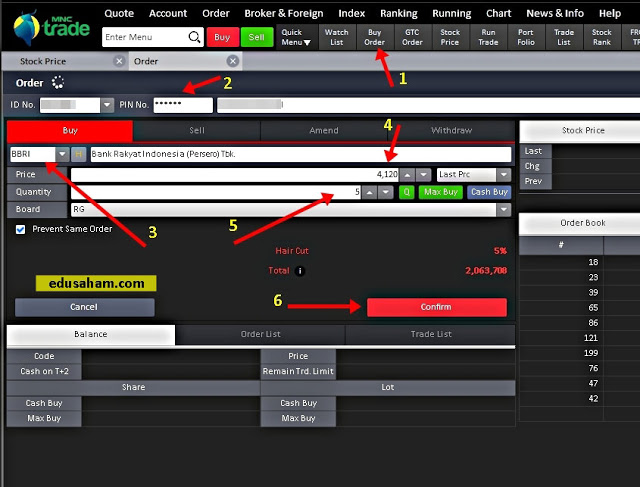Screen dimensions: 640x487
Task: Click the Price input field
Action: [x=235, y=175]
